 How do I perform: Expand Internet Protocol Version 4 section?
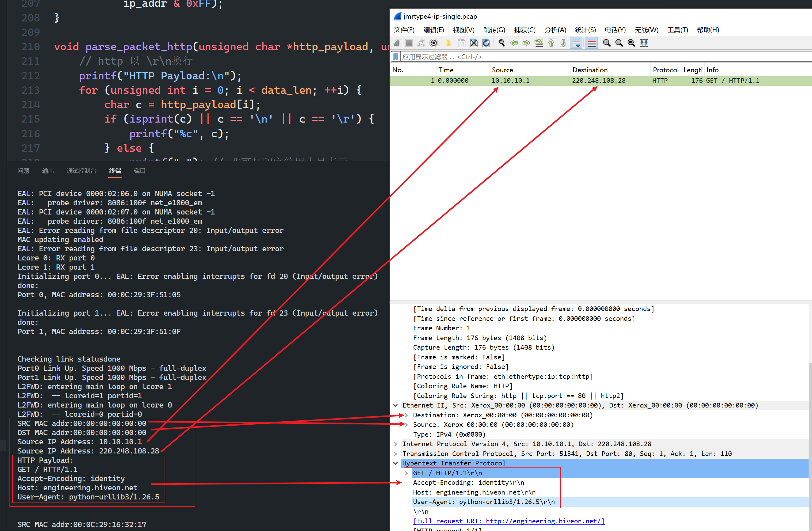(x=395, y=444)
